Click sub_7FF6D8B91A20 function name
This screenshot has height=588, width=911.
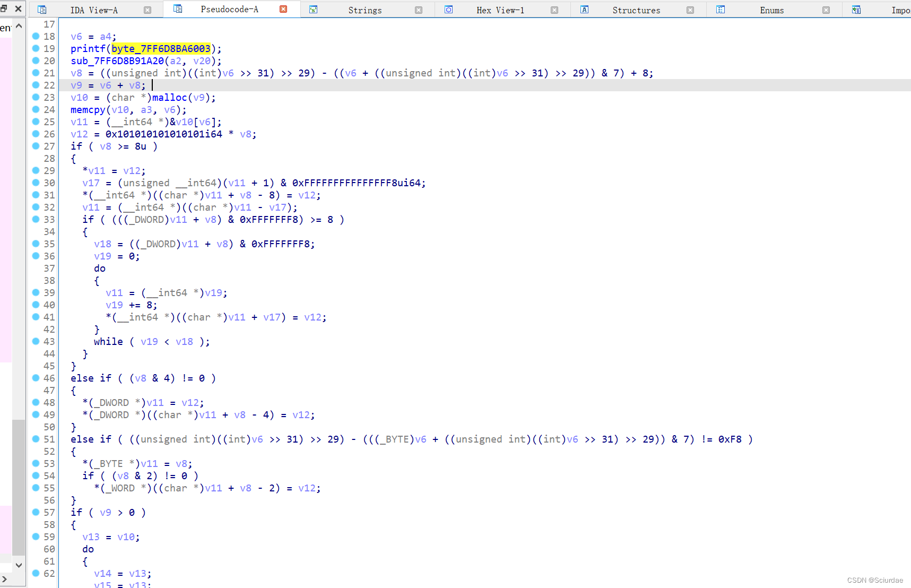click(117, 61)
